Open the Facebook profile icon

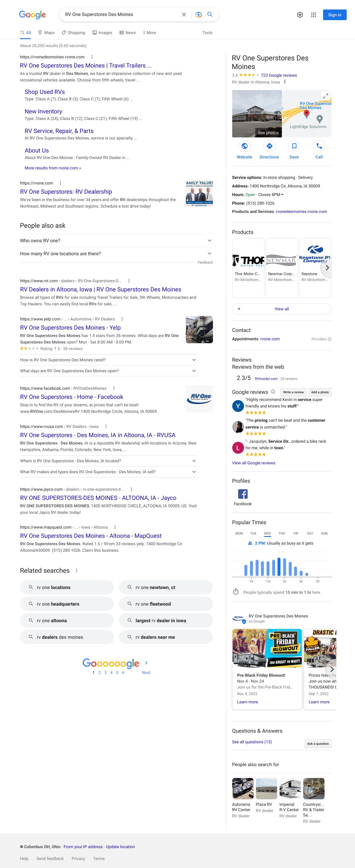(242, 494)
